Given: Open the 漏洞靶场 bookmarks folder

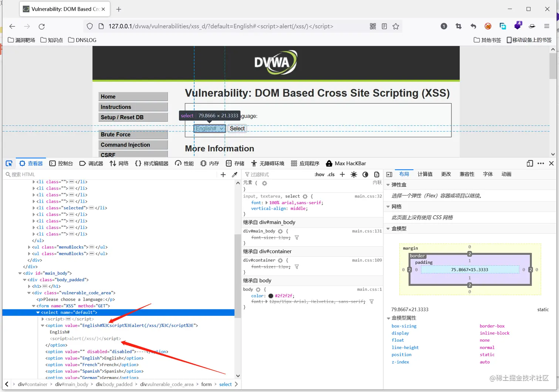Looking at the screenshot, I should pos(21,40).
